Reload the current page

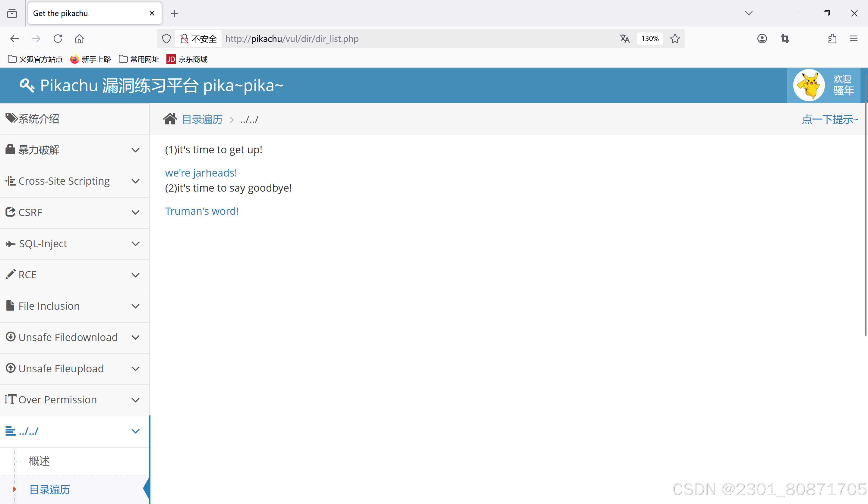tap(58, 39)
